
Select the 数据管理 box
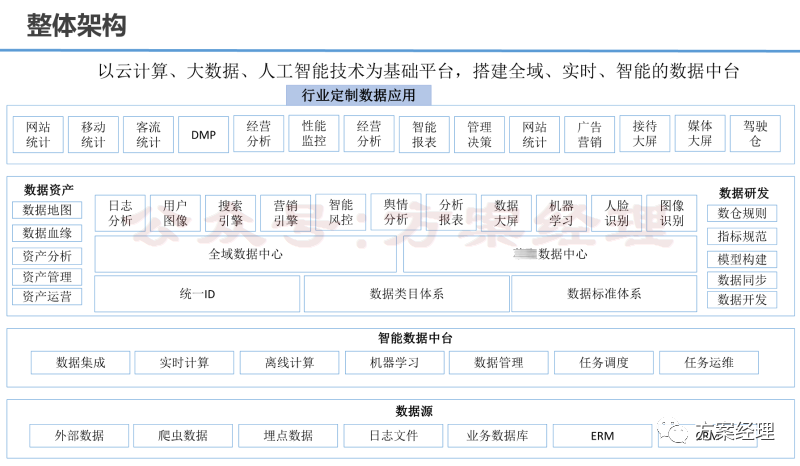click(x=499, y=363)
